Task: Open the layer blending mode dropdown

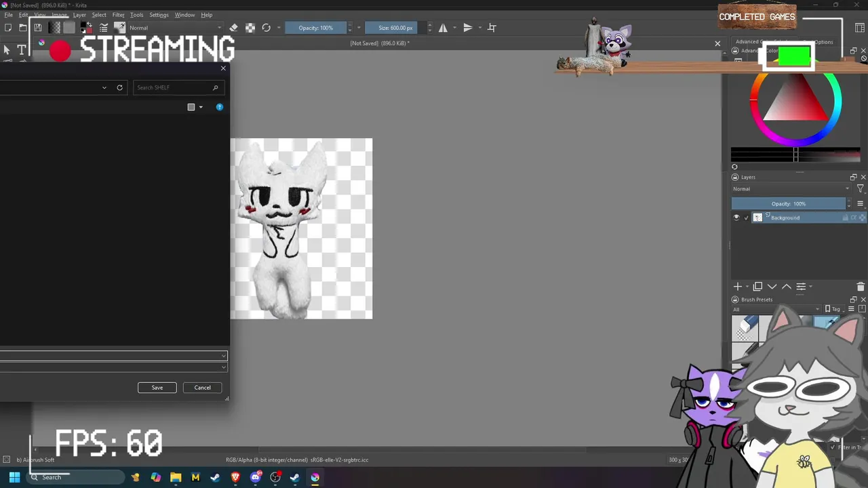Action: point(791,189)
